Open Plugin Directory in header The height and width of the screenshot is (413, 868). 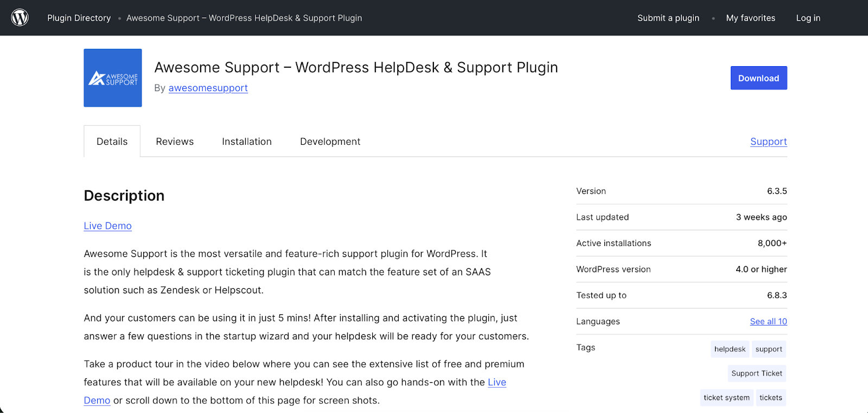click(x=79, y=18)
